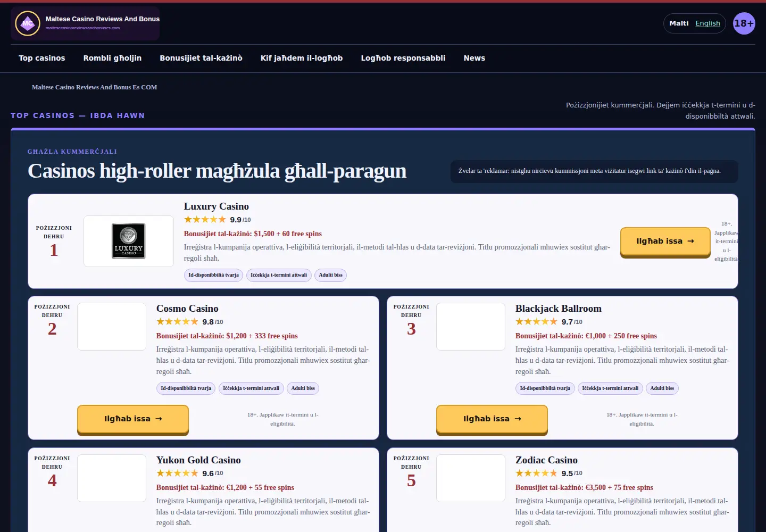Click the Top Casinos — Ibda Hawn heading

pyautogui.click(x=78, y=115)
